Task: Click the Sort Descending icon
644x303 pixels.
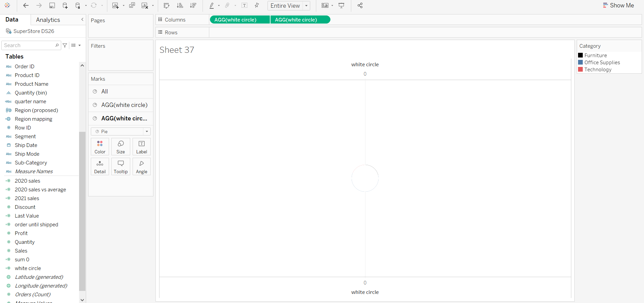Action: click(193, 5)
